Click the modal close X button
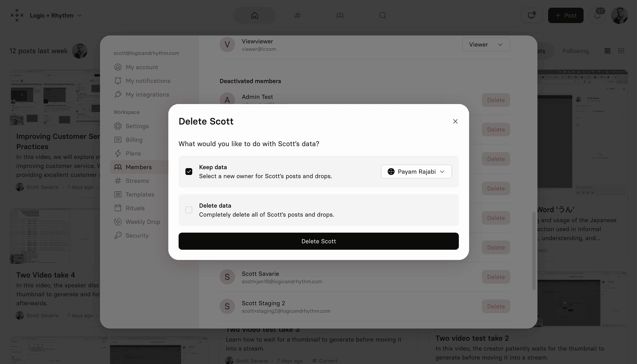 tap(455, 122)
